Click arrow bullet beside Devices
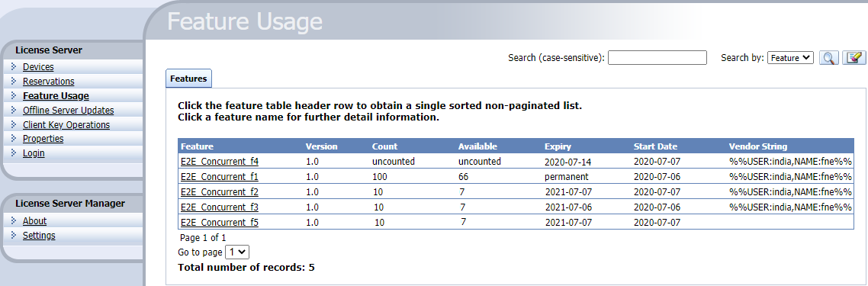 pos(14,67)
